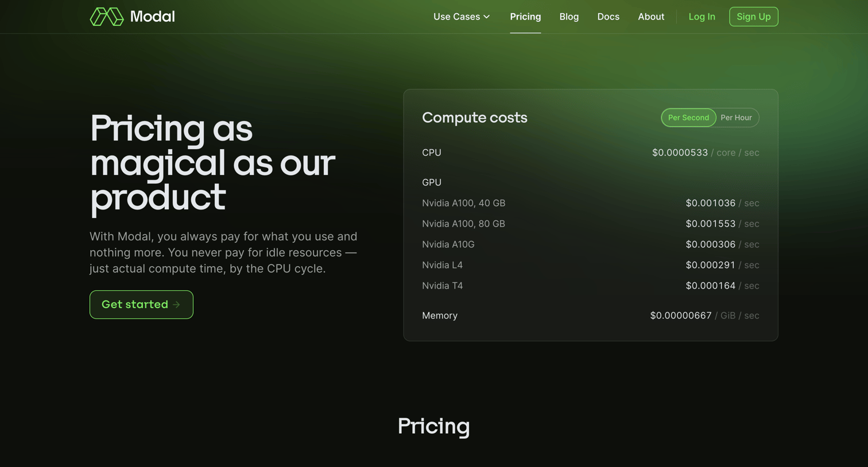This screenshot has height=467, width=868.
Task: Go to the Blog page
Action: click(x=569, y=17)
